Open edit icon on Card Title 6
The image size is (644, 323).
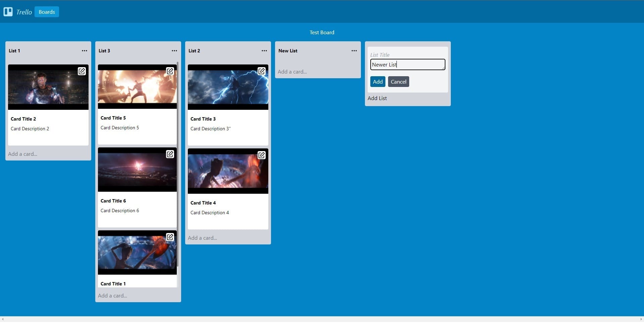(170, 154)
